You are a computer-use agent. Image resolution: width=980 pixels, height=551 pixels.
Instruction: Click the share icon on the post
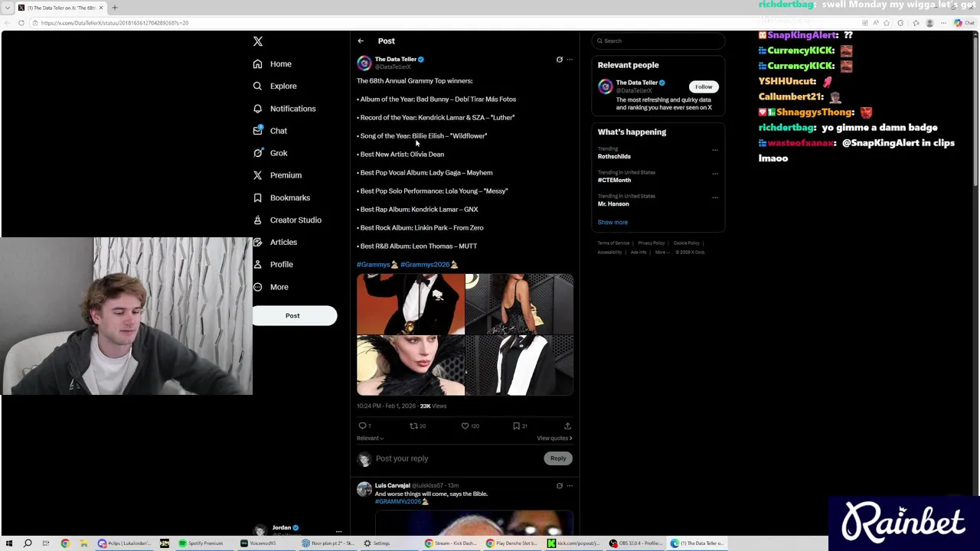(567, 426)
